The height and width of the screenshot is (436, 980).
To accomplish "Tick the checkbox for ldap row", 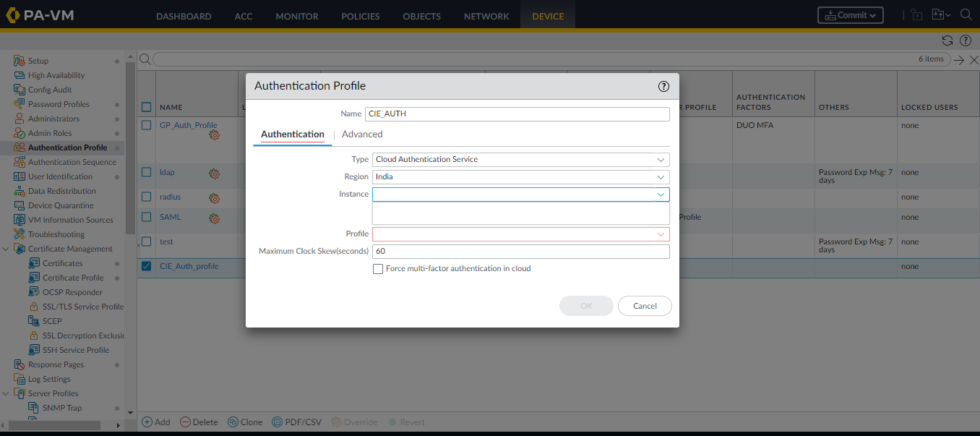I will [147, 173].
